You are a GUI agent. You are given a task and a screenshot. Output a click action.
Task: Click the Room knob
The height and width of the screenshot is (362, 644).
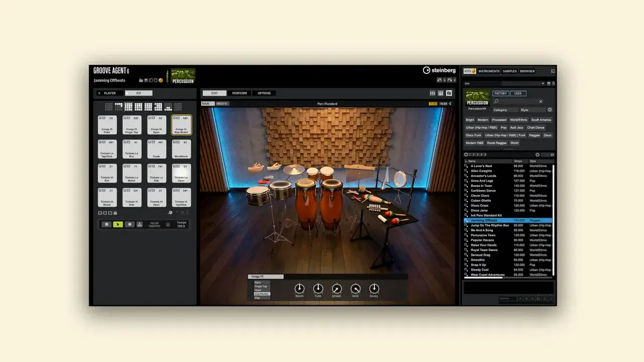point(299,289)
